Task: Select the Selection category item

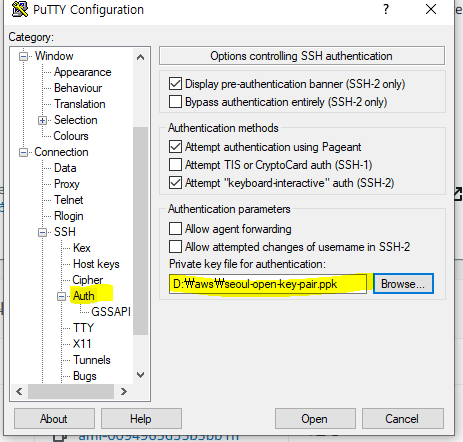Action: tap(76, 120)
